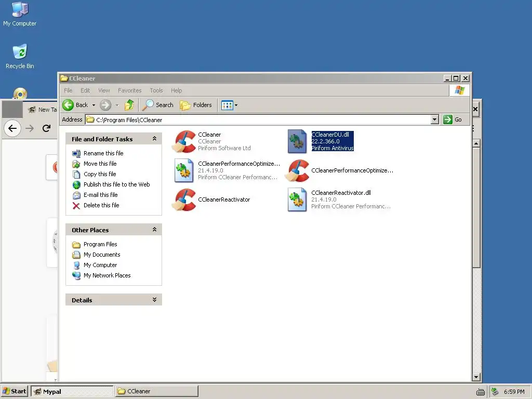Click the keyboard icon in system tray
532x399 pixels.
481,392
